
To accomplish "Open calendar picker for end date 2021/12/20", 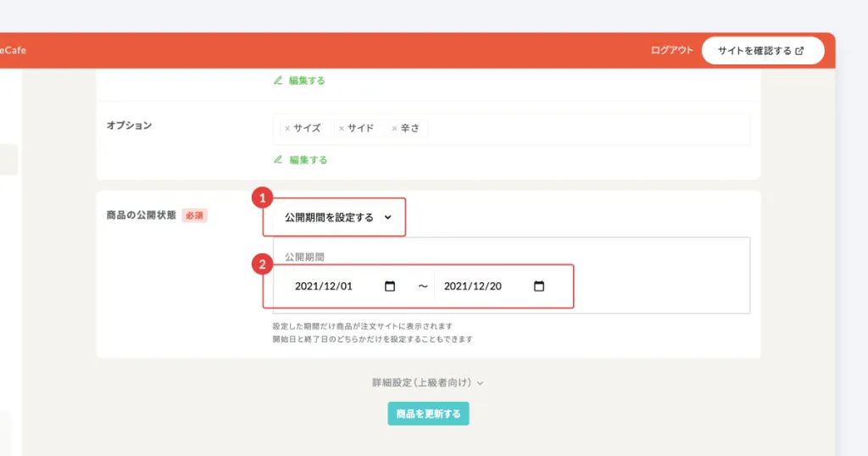I will click(x=539, y=286).
